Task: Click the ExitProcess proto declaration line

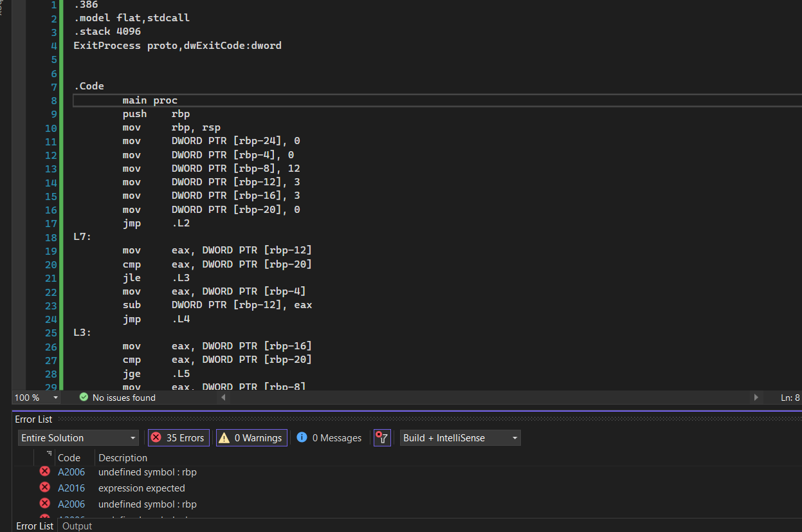Action: 178,46
